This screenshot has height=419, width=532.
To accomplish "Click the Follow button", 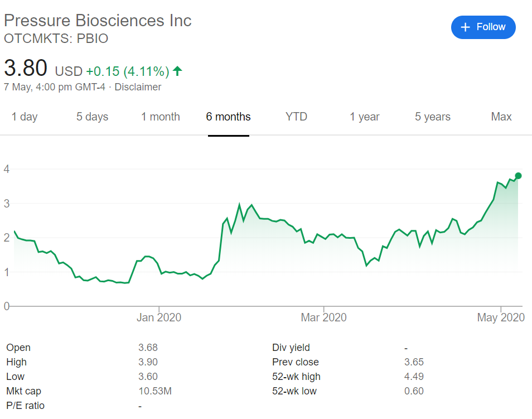I will point(483,27).
